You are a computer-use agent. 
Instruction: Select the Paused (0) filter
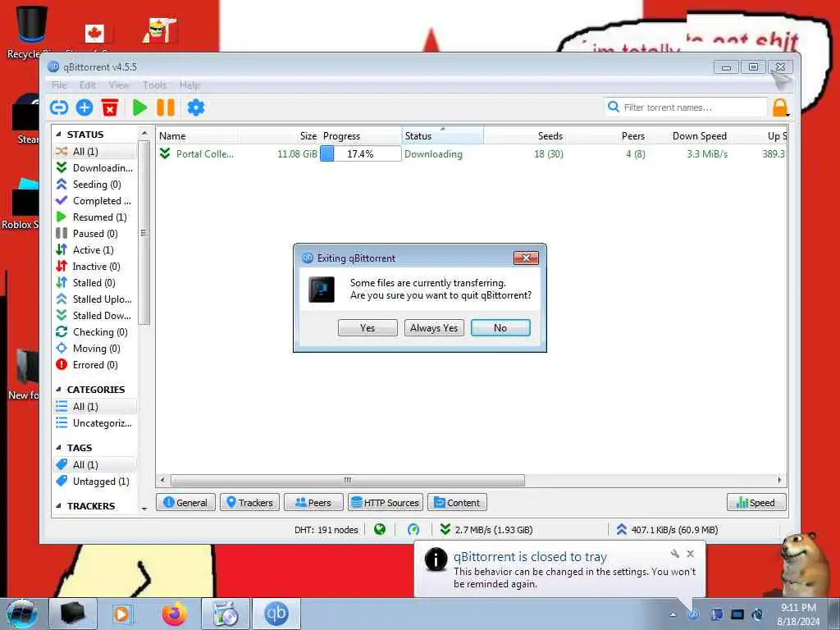pos(95,234)
